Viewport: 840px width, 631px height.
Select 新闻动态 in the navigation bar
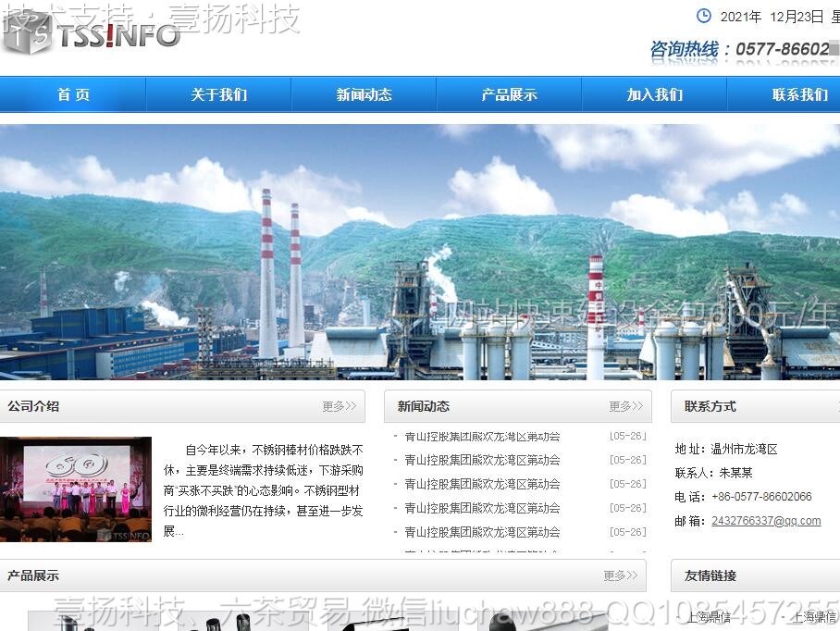pos(364,94)
